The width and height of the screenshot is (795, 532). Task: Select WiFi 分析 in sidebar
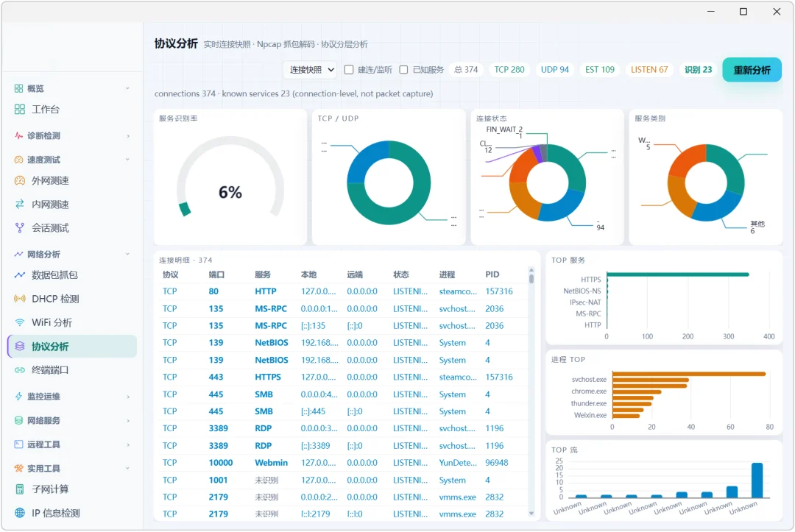72,323
